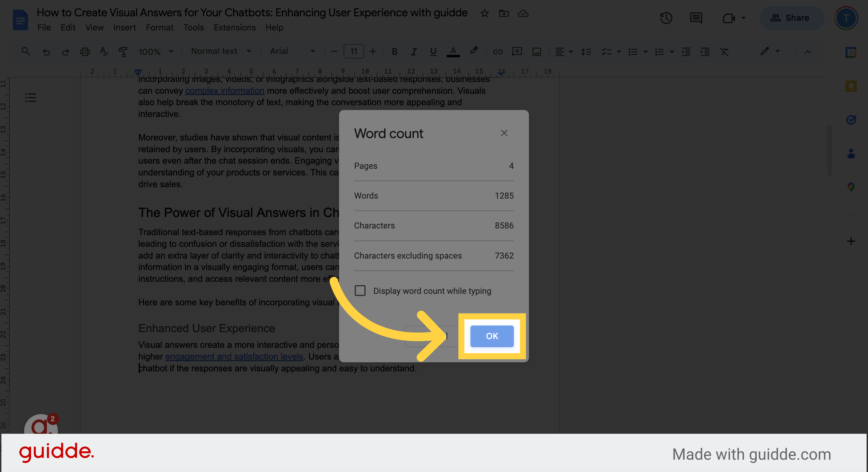Image resolution: width=868 pixels, height=472 pixels.
Task: Enable Display word count while typing
Action: [x=360, y=291]
